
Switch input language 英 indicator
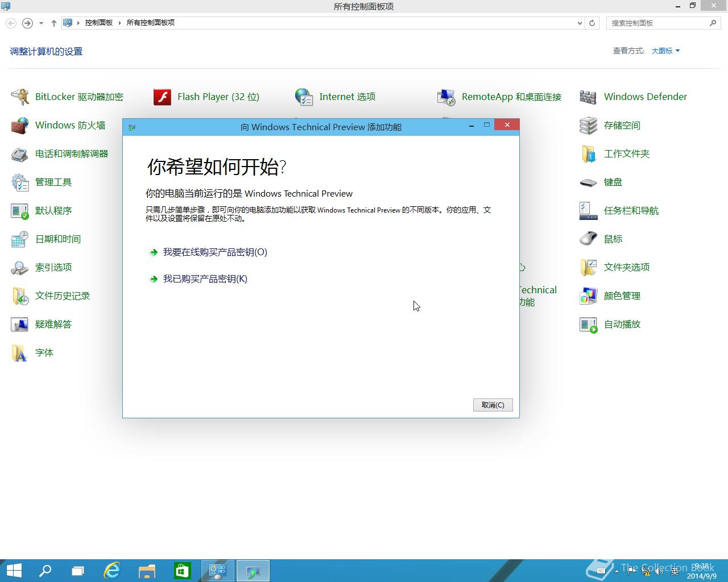675,571
